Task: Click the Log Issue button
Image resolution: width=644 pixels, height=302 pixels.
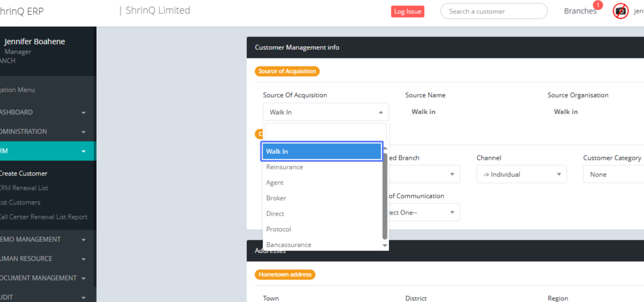Action: click(x=407, y=12)
